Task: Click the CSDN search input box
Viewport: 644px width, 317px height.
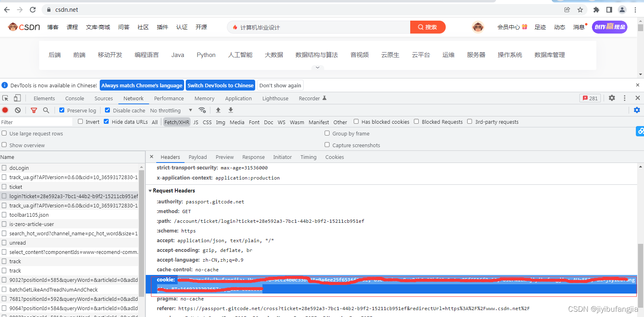Action: click(319, 27)
